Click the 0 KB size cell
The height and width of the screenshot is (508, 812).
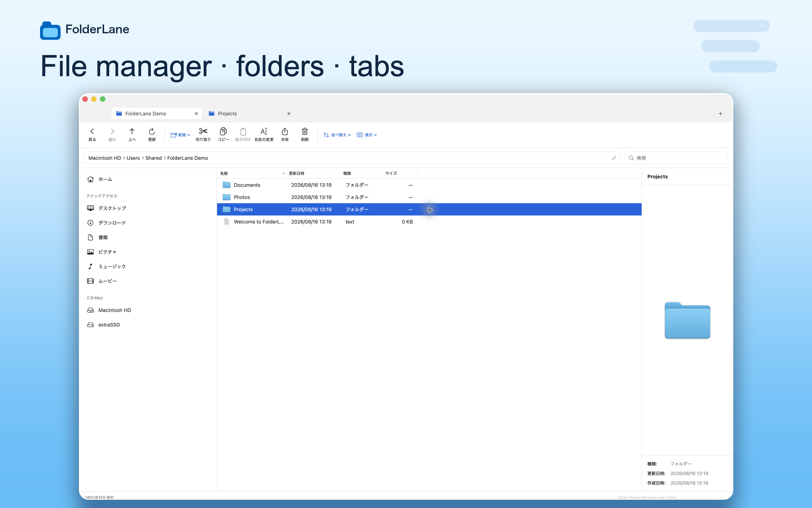[x=407, y=222]
